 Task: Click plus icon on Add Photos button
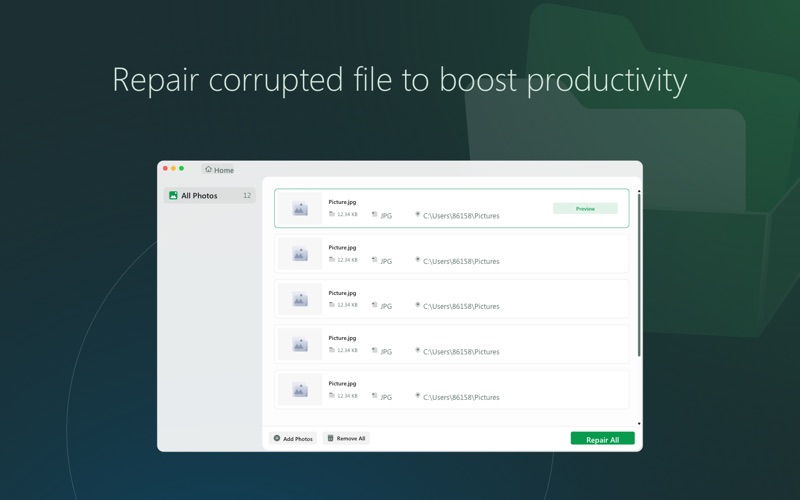(277, 438)
